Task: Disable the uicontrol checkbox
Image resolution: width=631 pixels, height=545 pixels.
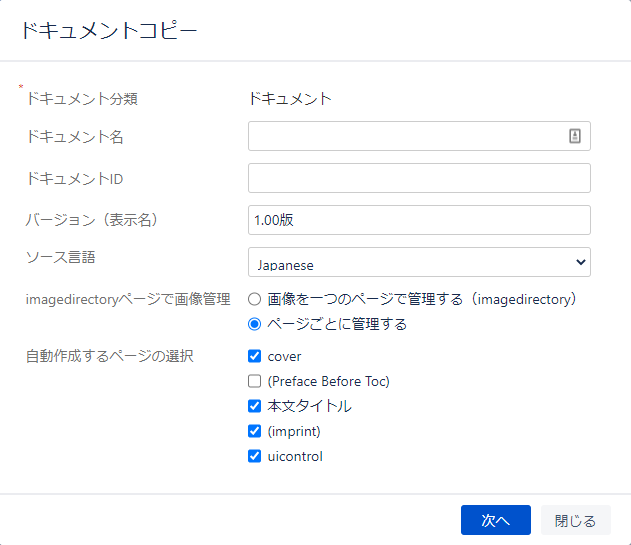Action: (x=255, y=456)
